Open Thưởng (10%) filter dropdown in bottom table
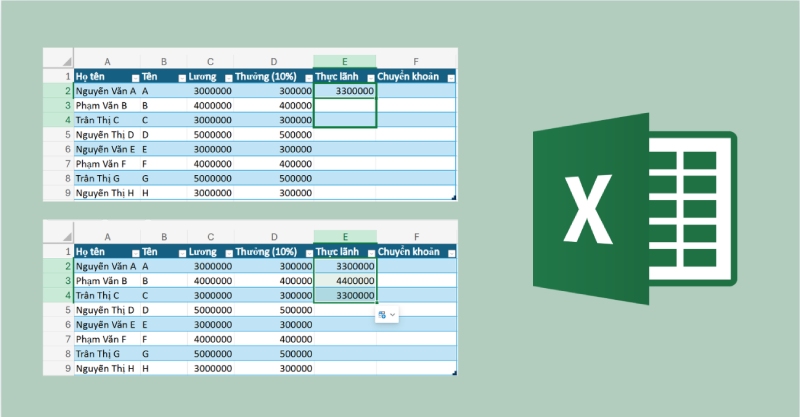The height and width of the screenshot is (417, 800). pos(309,253)
